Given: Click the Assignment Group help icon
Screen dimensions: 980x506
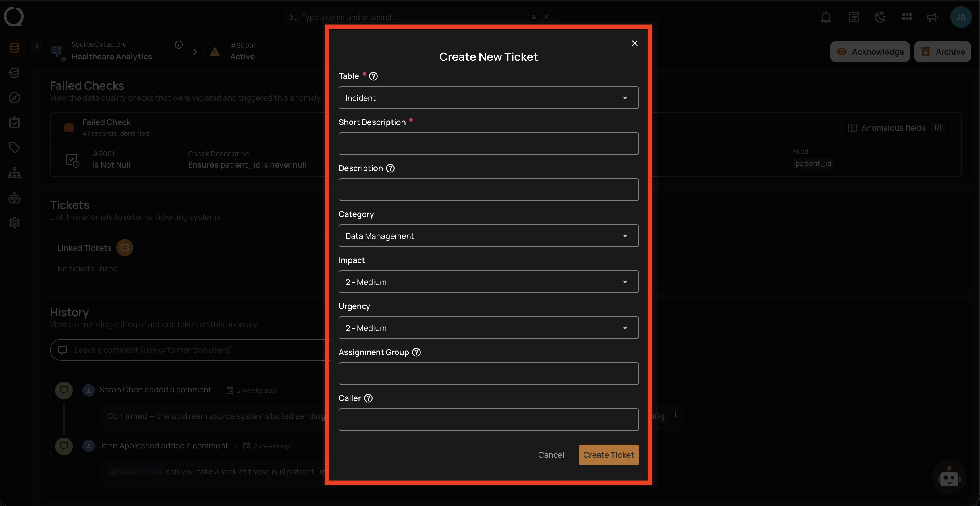Looking at the screenshot, I should (417, 352).
